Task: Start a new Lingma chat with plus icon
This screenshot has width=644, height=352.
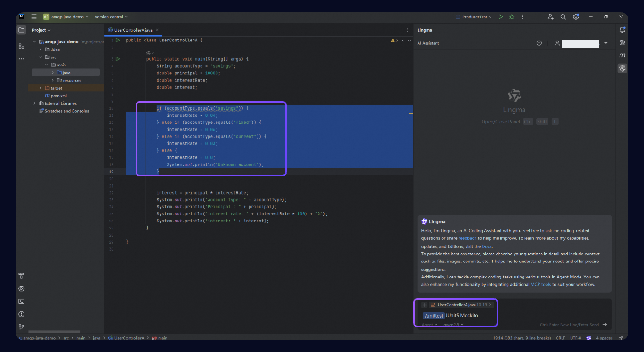Action: click(539, 43)
